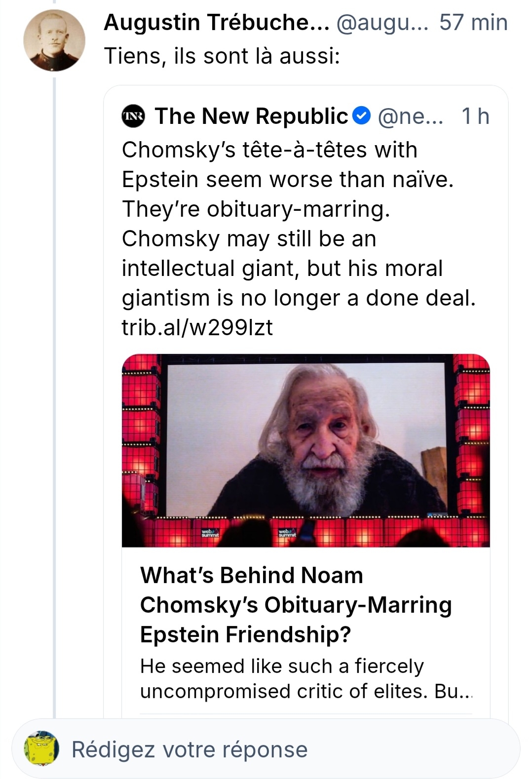Click the 'giantism is no longer a done deal' line
532x779 pixels.
click(x=299, y=298)
